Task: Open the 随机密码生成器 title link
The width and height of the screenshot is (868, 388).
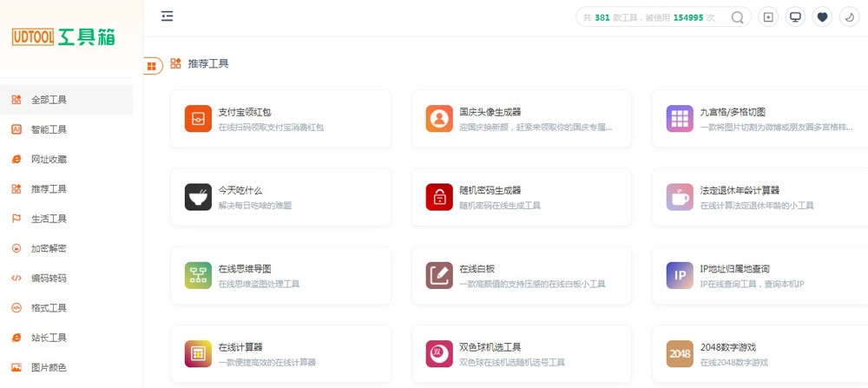Action: (490, 190)
